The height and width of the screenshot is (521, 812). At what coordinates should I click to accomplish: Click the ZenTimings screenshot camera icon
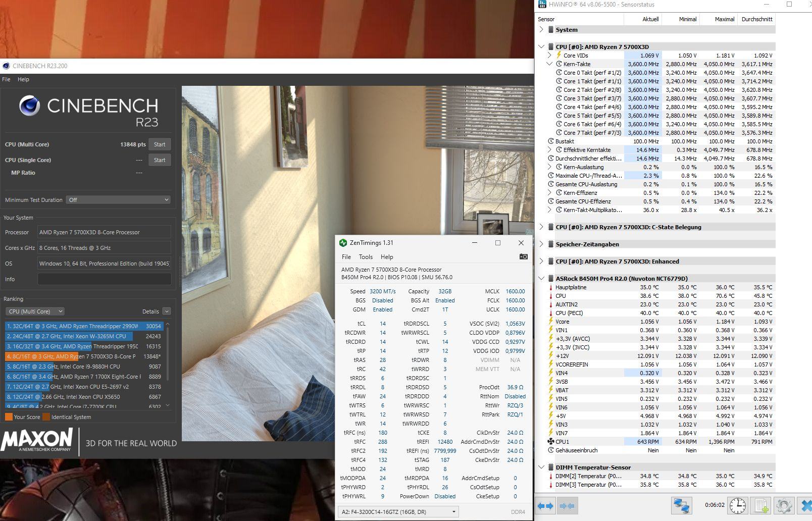524,256
